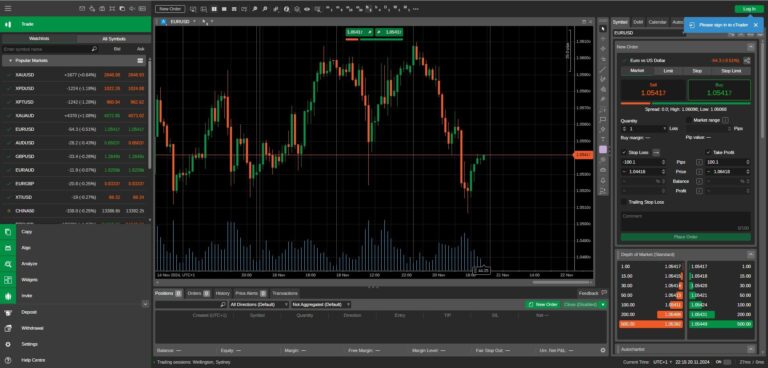Open the Transactions tab
Image resolution: width=768 pixels, height=368 pixels.
pos(285,293)
